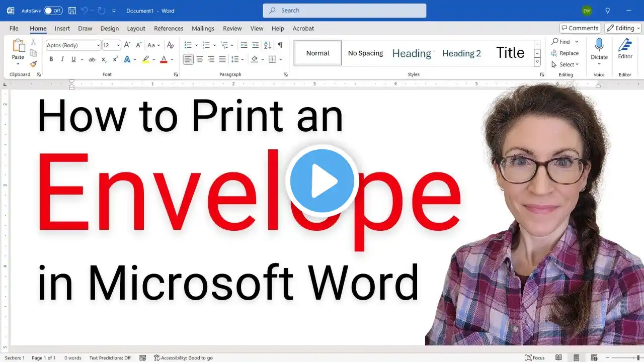Open the font name dropdown
This screenshot has width=644, height=362.
pyautogui.click(x=98, y=45)
